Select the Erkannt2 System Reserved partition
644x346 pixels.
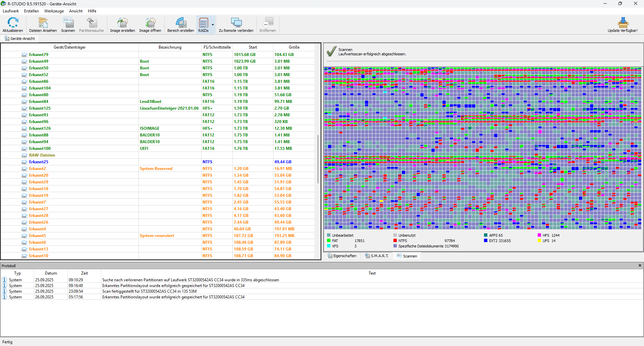[x=158, y=169]
